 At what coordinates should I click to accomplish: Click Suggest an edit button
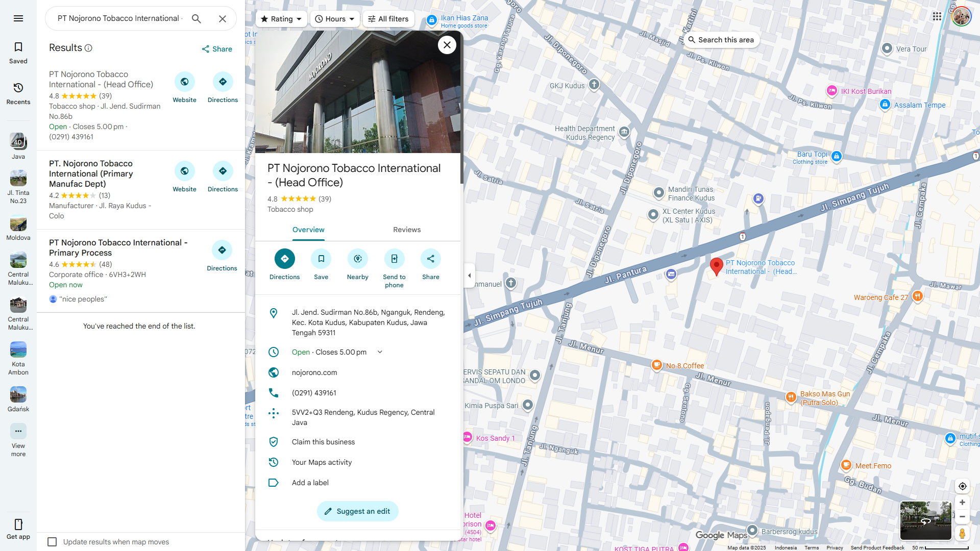(x=358, y=511)
